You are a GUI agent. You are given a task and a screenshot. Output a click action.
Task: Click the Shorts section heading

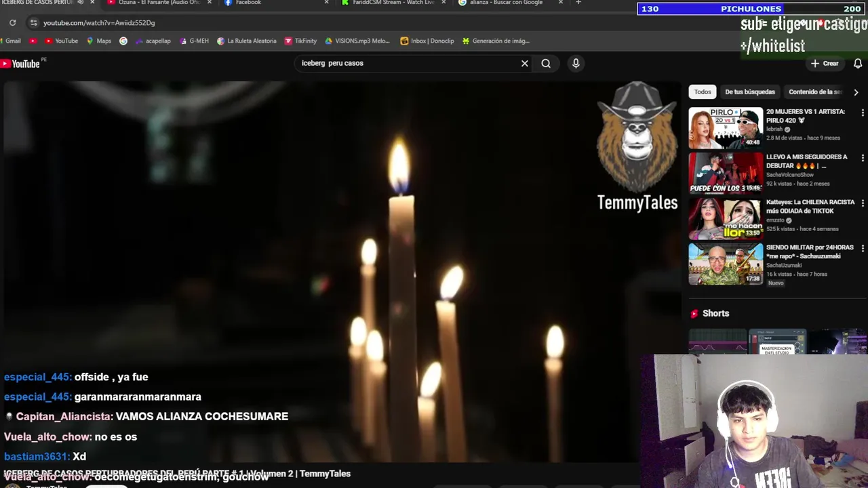click(715, 313)
